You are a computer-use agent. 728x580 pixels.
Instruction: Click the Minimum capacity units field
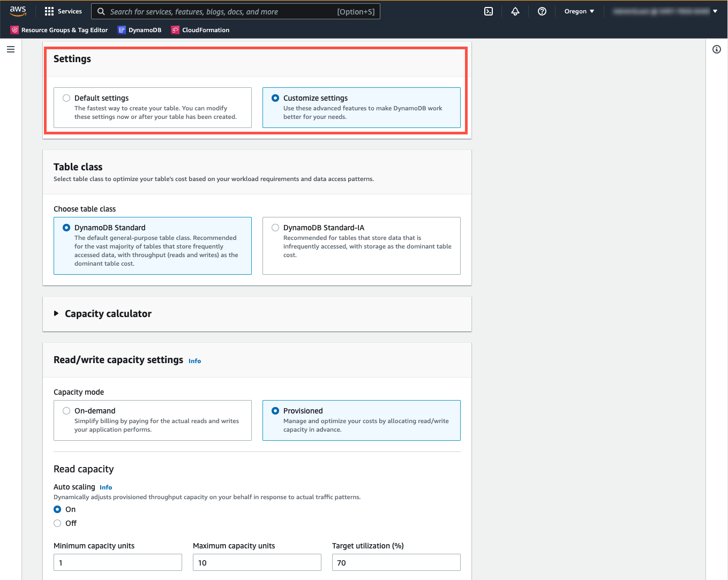[x=118, y=562]
